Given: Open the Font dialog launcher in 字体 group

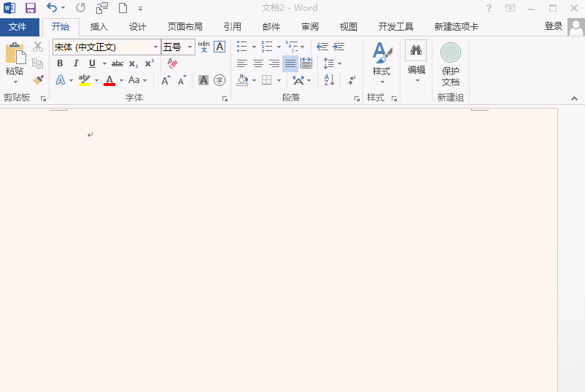Looking at the screenshot, I should pyautogui.click(x=225, y=98).
